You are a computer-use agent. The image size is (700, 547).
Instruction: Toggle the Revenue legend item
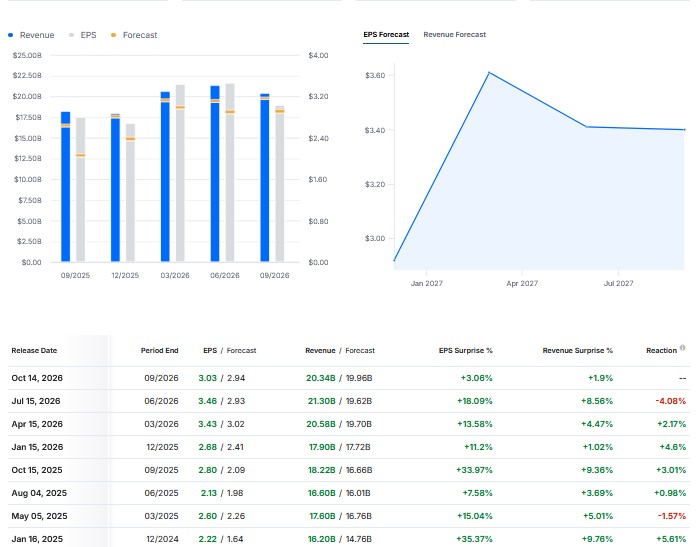(31, 35)
